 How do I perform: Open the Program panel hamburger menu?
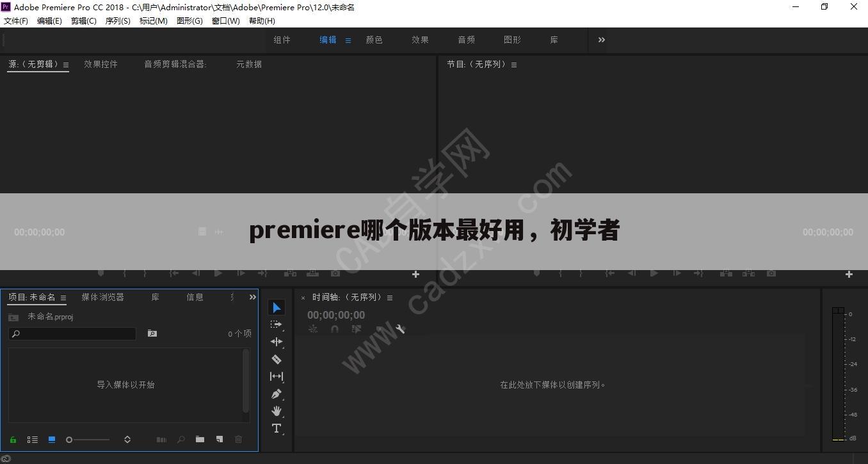point(513,65)
